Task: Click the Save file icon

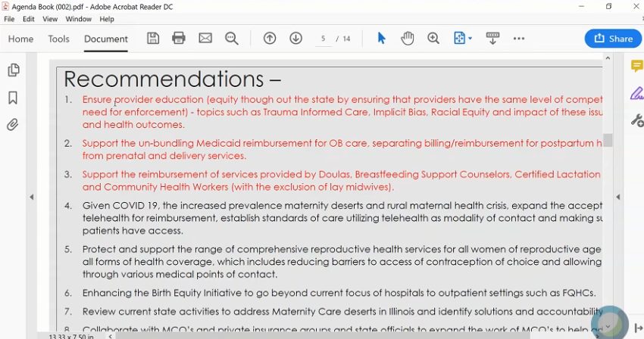Action: tap(153, 39)
